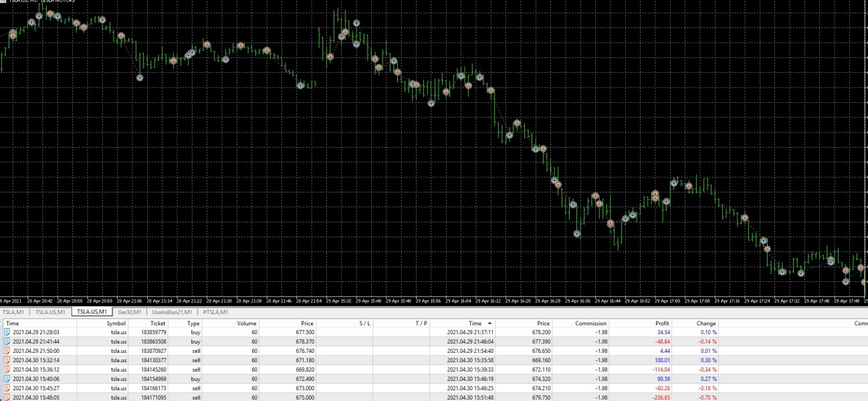Click open price 677.500
Screen dimensions: 868x401
pos(304,331)
